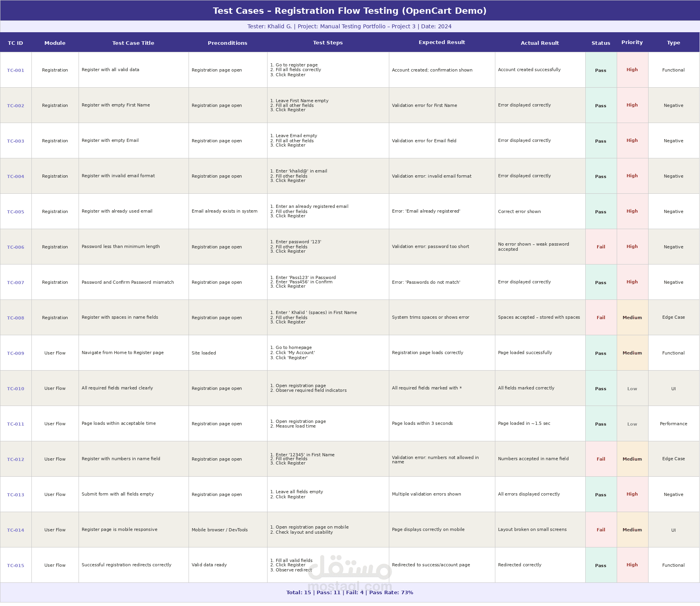The height and width of the screenshot is (606, 700).
Task: Select the footer summary 'Total: 15 | Pass: 11'
Action: pos(350,592)
